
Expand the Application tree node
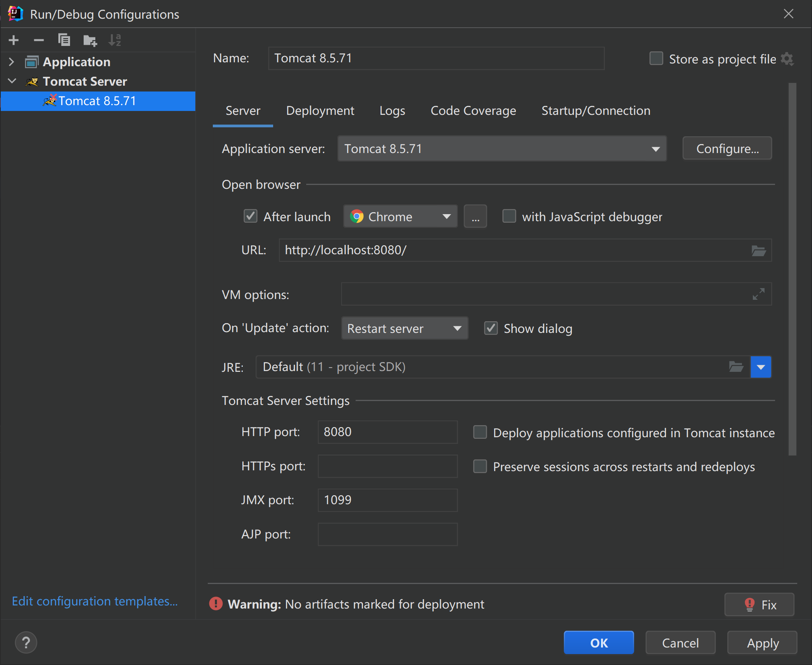point(11,62)
